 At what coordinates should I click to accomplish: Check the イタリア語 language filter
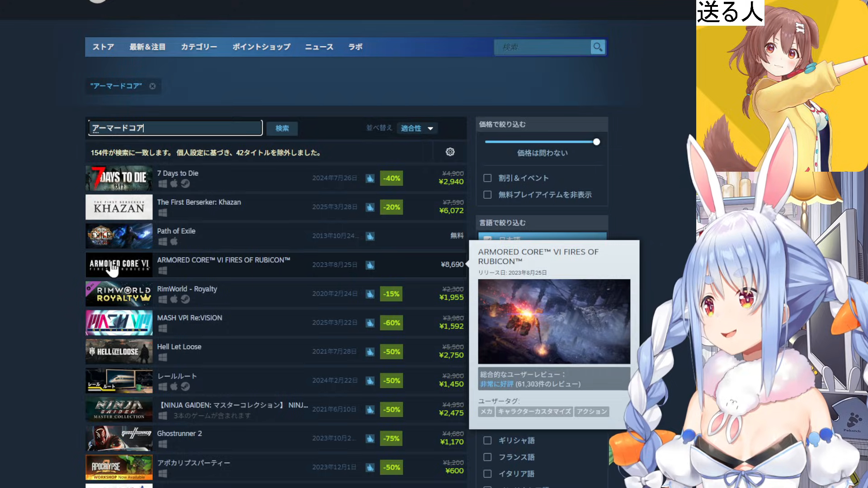[487, 474]
